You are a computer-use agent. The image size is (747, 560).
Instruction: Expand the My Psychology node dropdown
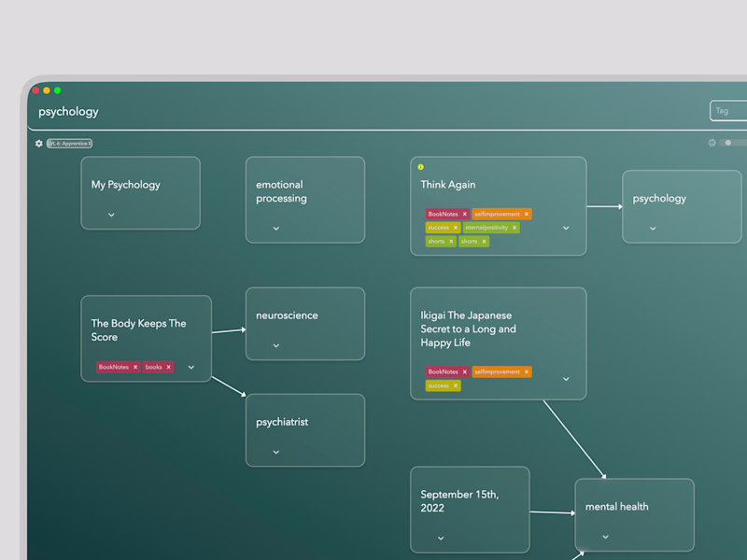click(111, 215)
